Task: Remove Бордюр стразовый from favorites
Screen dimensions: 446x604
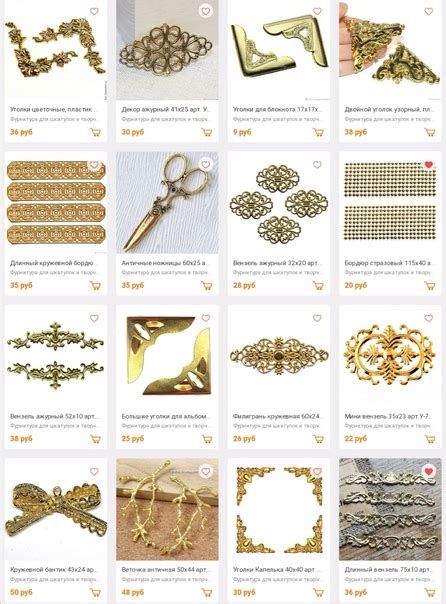Action: tap(429, 165)
